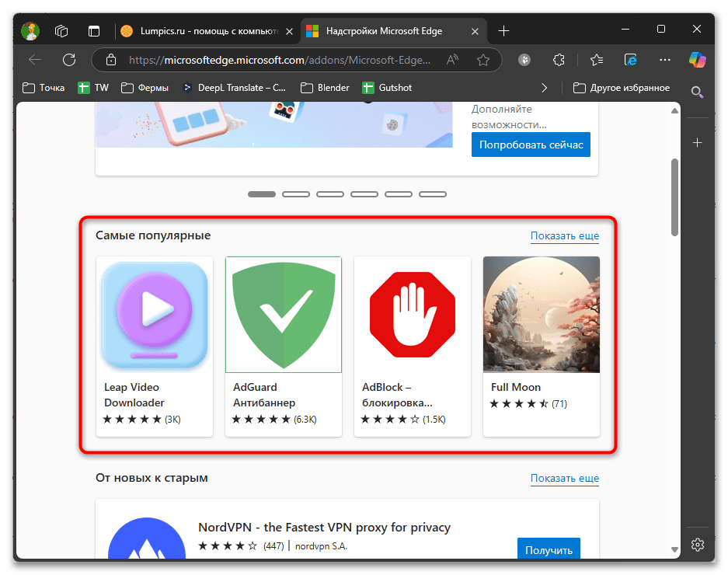728x575 pixels.
Task: Open the workspaces icon
Action: [x=61, y=31]
